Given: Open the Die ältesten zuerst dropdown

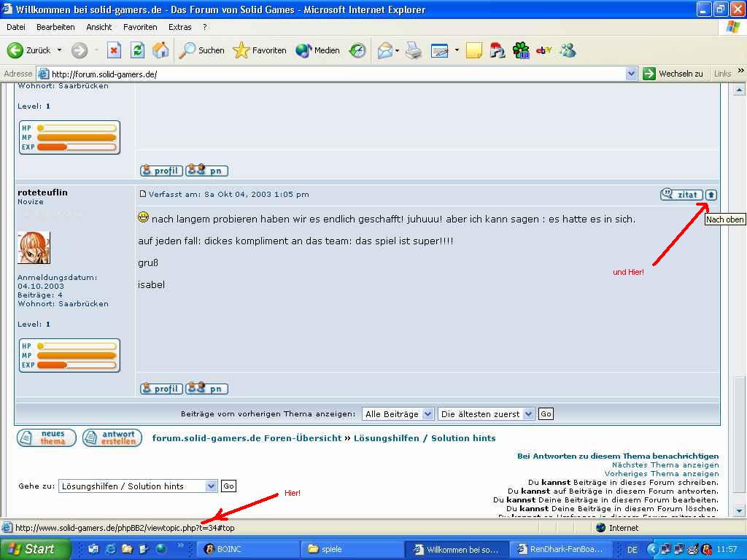Looking at the screenshot, I should [486, 414].
